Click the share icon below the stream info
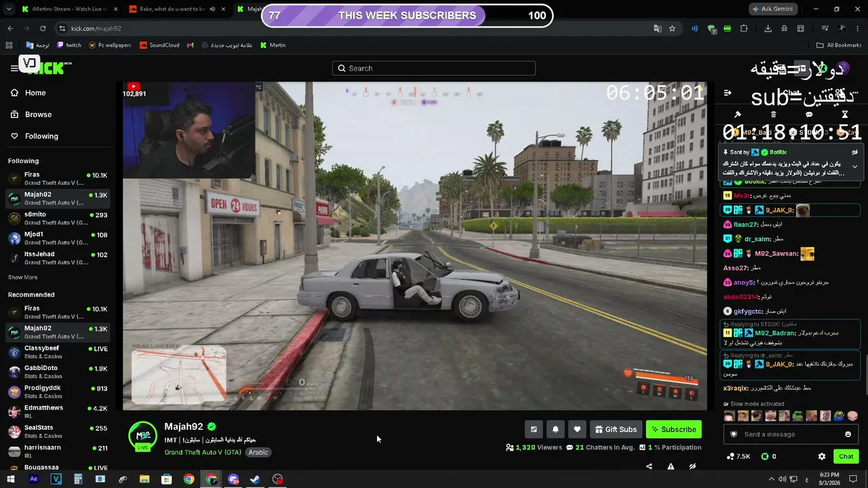 point(649,466)
